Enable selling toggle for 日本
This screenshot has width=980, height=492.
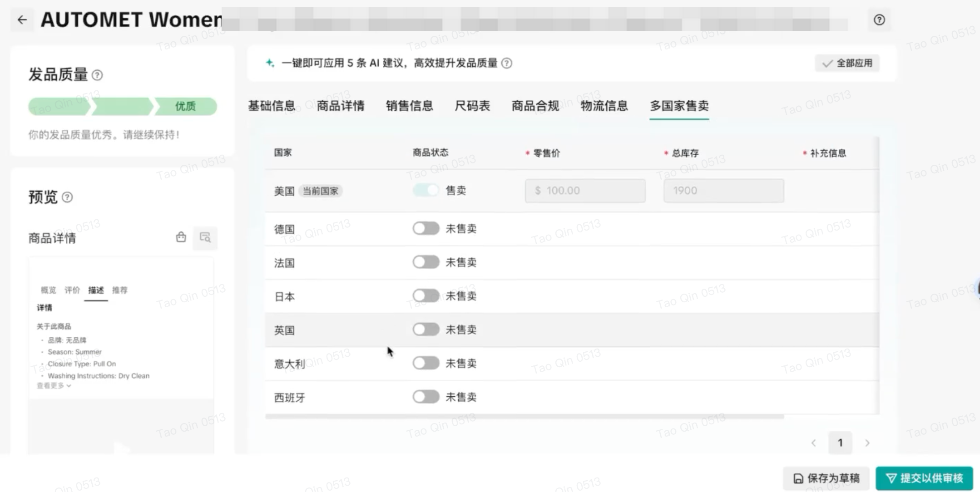point(426,296)
